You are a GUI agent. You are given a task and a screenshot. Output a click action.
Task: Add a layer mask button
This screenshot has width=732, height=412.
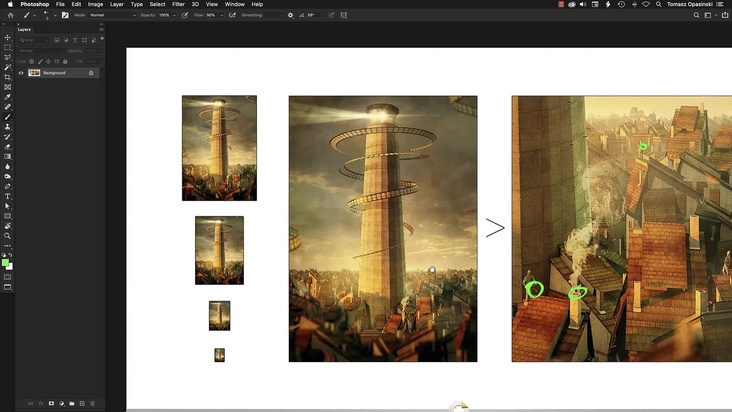coord(51,403)
